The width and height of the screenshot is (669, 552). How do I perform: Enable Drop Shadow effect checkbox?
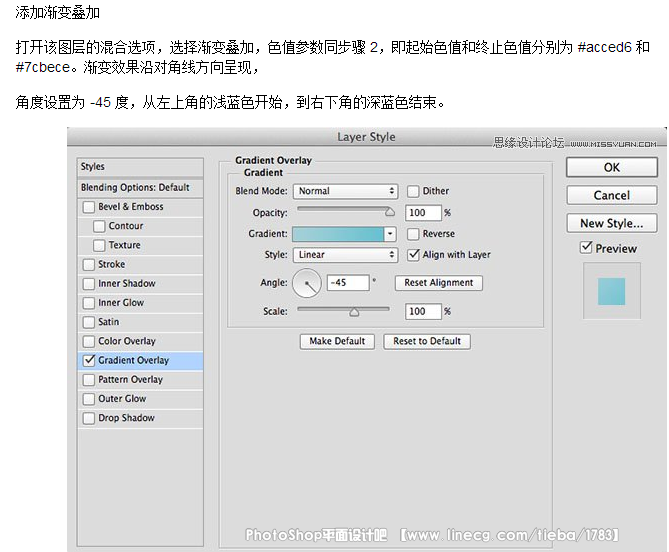pyautogui.click(x=89, y=418)
